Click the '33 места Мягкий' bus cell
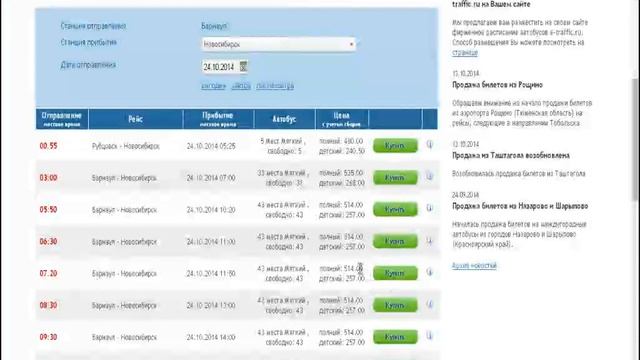 pos(283,178)
